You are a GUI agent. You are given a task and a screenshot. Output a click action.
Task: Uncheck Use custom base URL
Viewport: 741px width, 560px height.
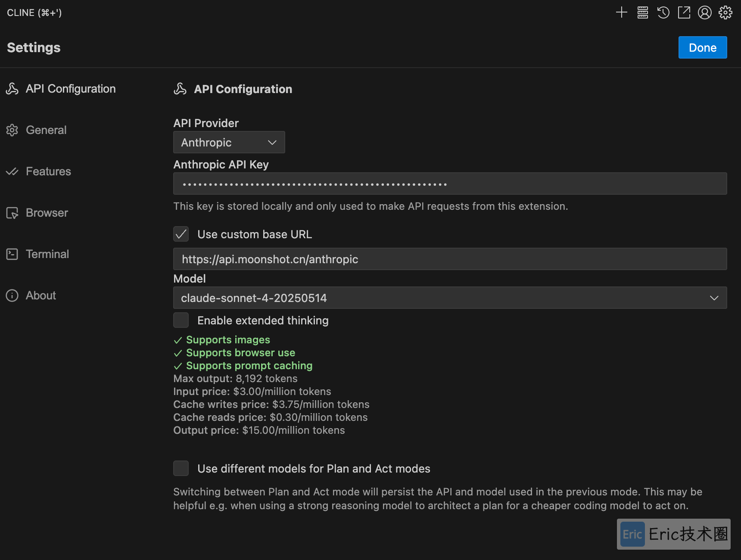[x=181, y=234]
